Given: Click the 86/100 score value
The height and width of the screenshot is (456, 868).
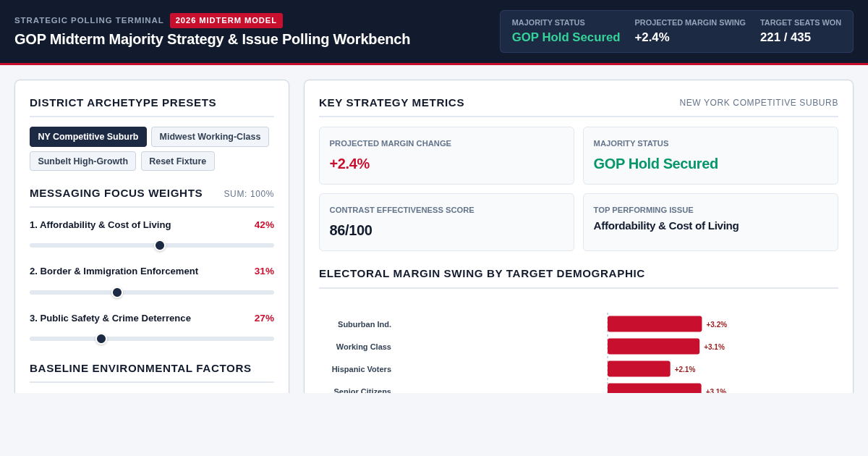Looking at the screenshot, I should [x=351, y=230].
